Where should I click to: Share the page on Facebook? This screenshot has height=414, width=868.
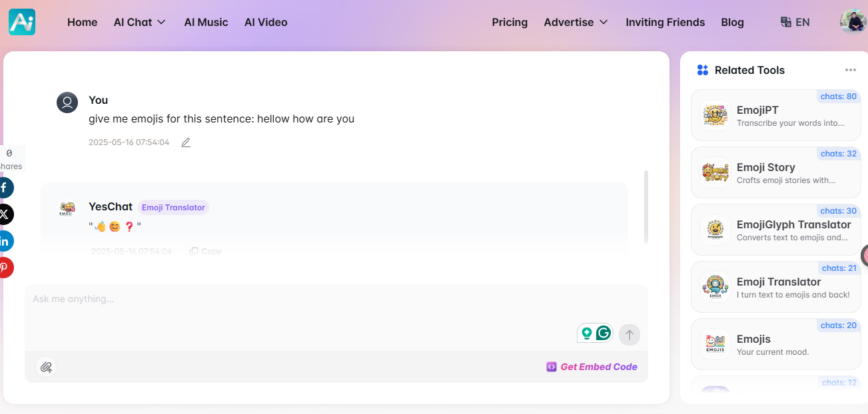(x=5, y=188)
